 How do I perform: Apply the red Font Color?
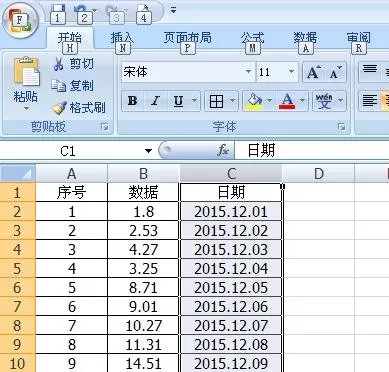click(287, 101)
